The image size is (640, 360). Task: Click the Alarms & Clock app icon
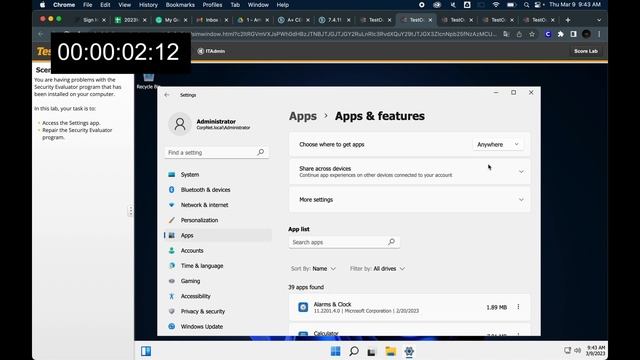[303, 307]
